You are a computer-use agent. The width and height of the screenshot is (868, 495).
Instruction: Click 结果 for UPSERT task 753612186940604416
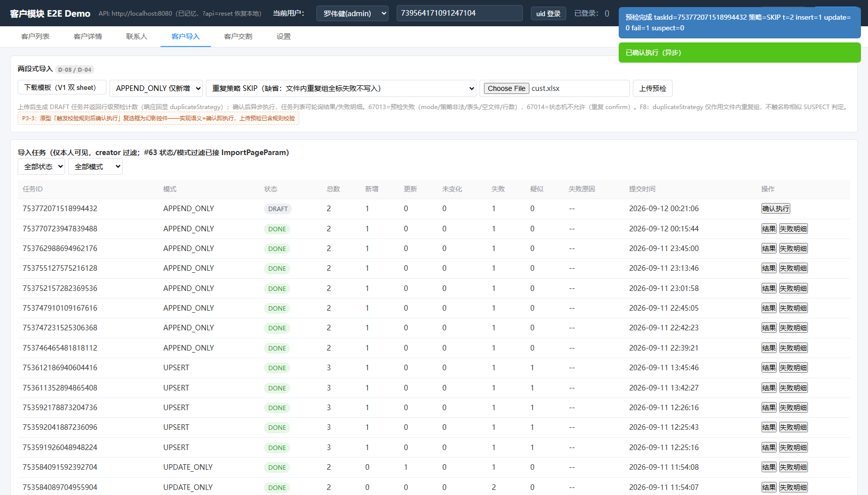click(769, 368)
